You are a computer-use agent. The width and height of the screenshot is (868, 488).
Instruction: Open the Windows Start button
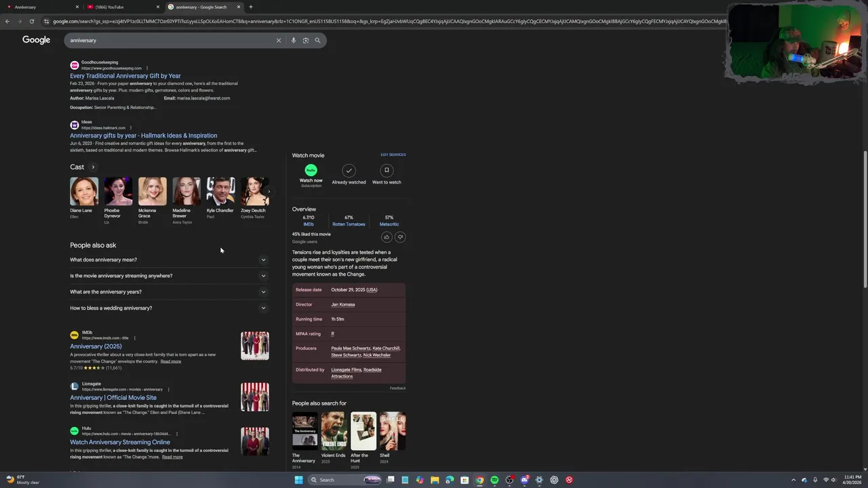point(298,480)
